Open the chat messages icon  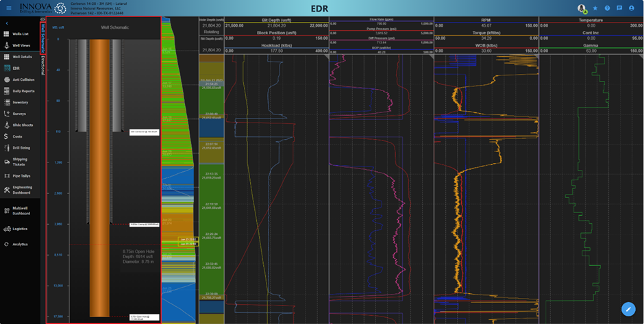click(619, 8)
